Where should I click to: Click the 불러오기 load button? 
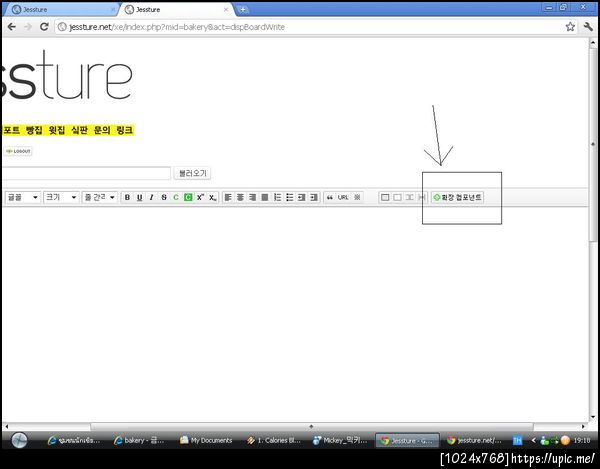point(192,173)
